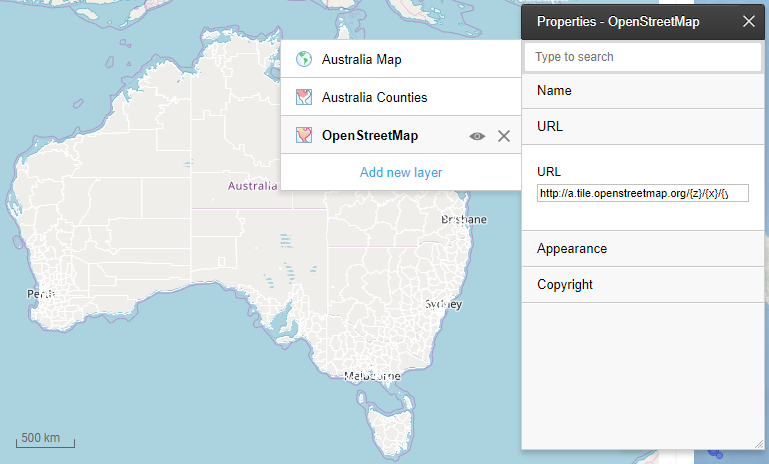
Task: Select the OpenStreetMap layer name
Action: [370, 136]
